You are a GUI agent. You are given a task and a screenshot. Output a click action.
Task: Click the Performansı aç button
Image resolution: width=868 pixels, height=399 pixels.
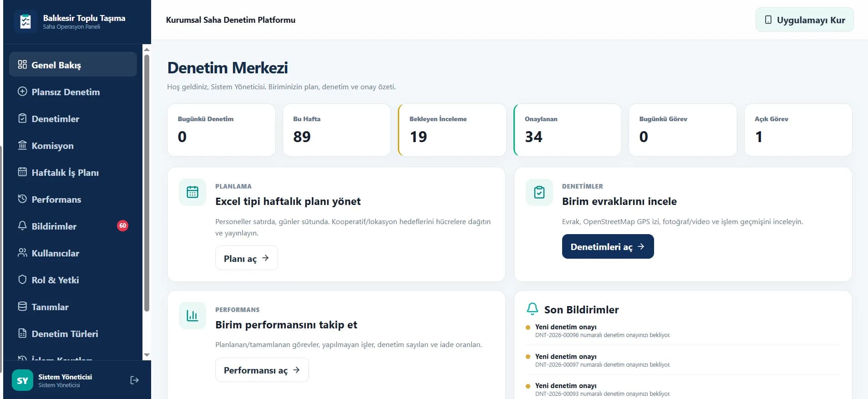click(x=262, y=370)
